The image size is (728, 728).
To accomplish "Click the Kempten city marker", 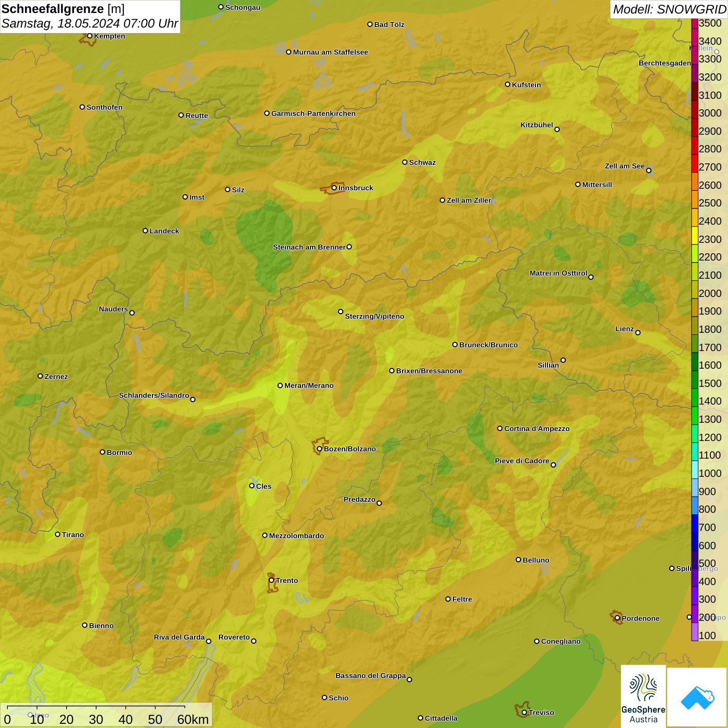I will [89, 36].
